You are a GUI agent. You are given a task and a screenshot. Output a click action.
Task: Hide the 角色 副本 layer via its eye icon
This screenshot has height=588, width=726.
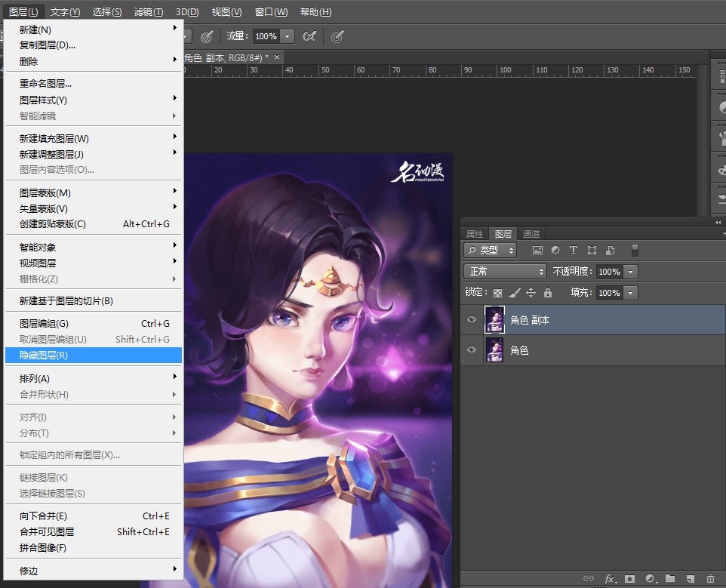472,320
